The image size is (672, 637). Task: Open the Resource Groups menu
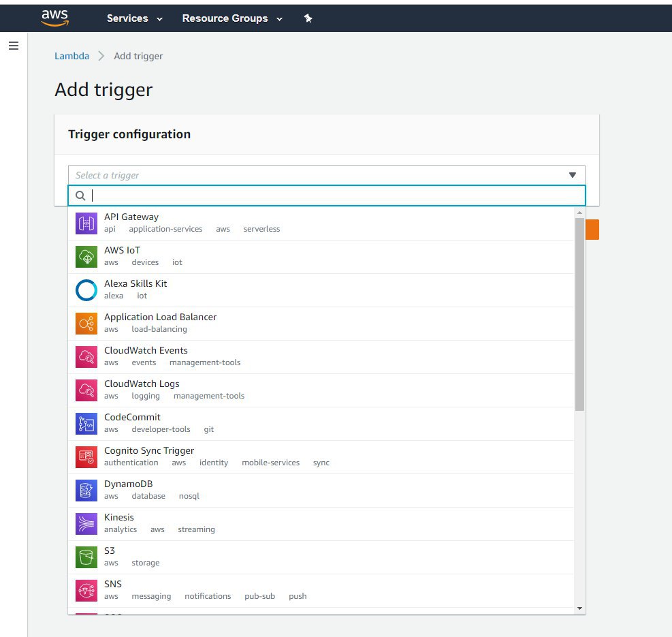(x=232, y=18)
